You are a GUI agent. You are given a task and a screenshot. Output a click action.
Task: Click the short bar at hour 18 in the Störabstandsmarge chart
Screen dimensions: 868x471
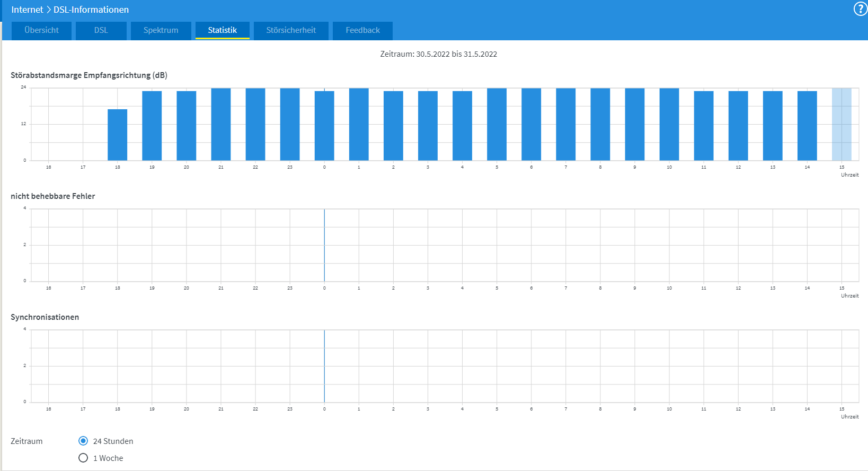[118, 135]
